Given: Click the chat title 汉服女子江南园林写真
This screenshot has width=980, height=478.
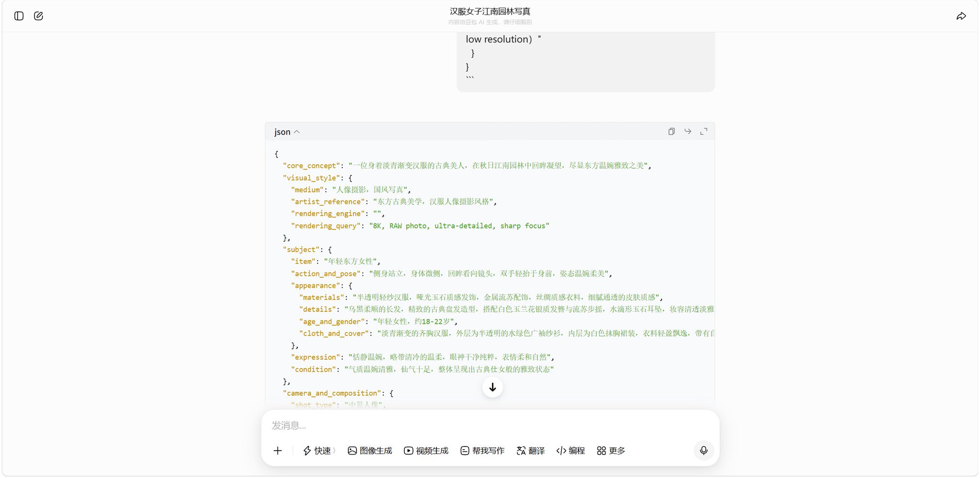Looking at the screenshot, I should (490, 11).
